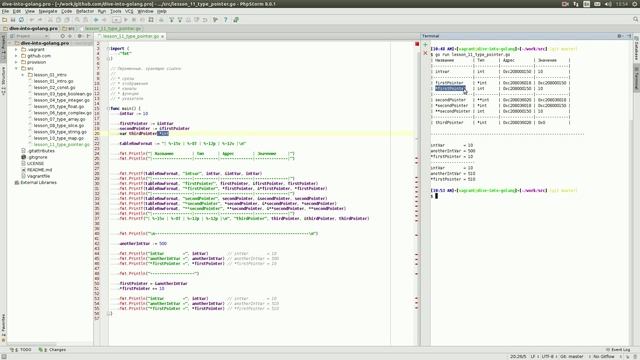Click the Paste toolbar icon

[67, 20]
